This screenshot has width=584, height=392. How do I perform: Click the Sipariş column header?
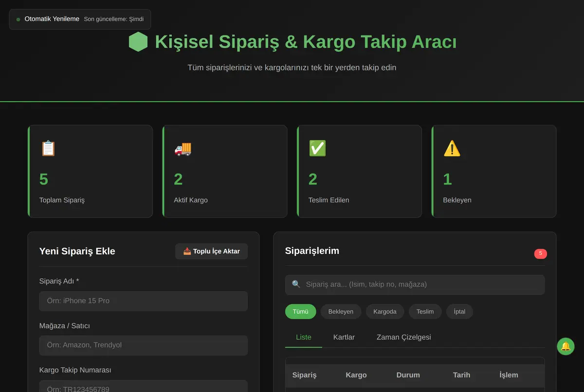click(x=304, y=375)
